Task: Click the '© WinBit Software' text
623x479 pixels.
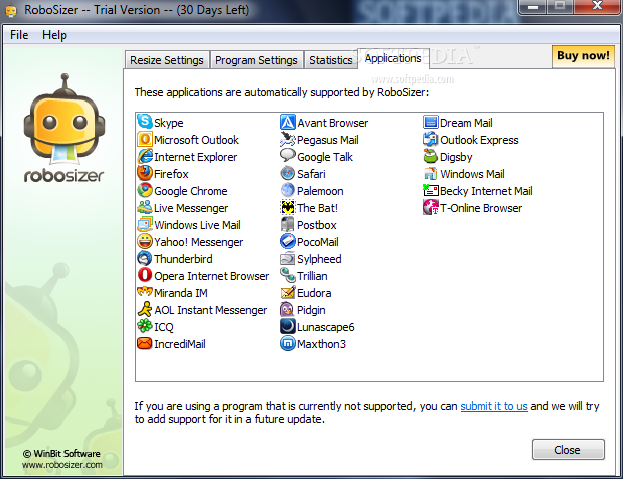Action: (x=62, y=454)
